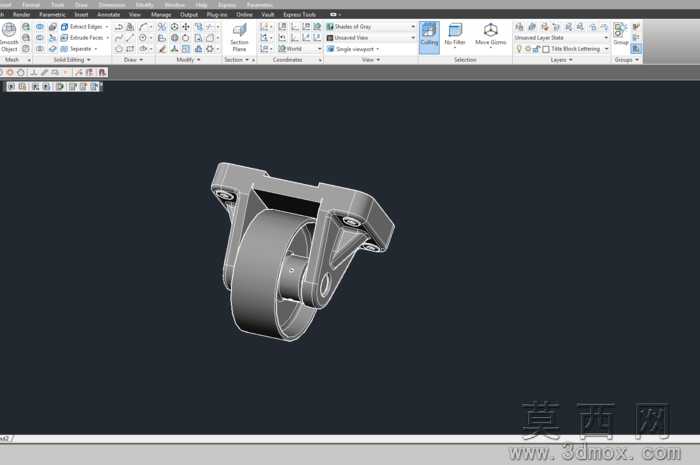Select the Extract Edges tool
The height and width of the screenshot is (465, 700).
(x=82, y=27)
